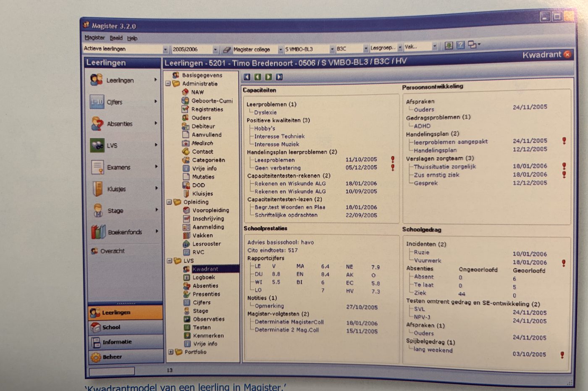Click ADHD under Gedragsproblemen
This screenshot has height=391, width=588.
click(x=422, y=126)
